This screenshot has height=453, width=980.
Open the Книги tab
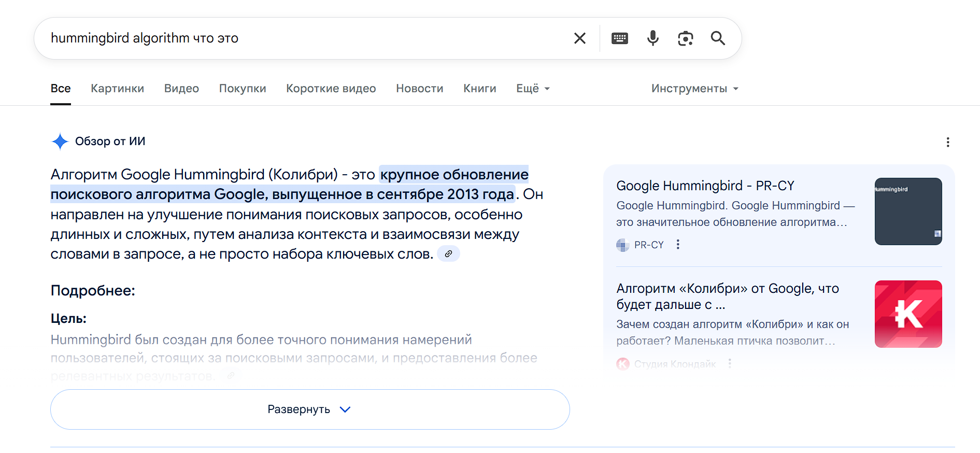coord(480,89)
